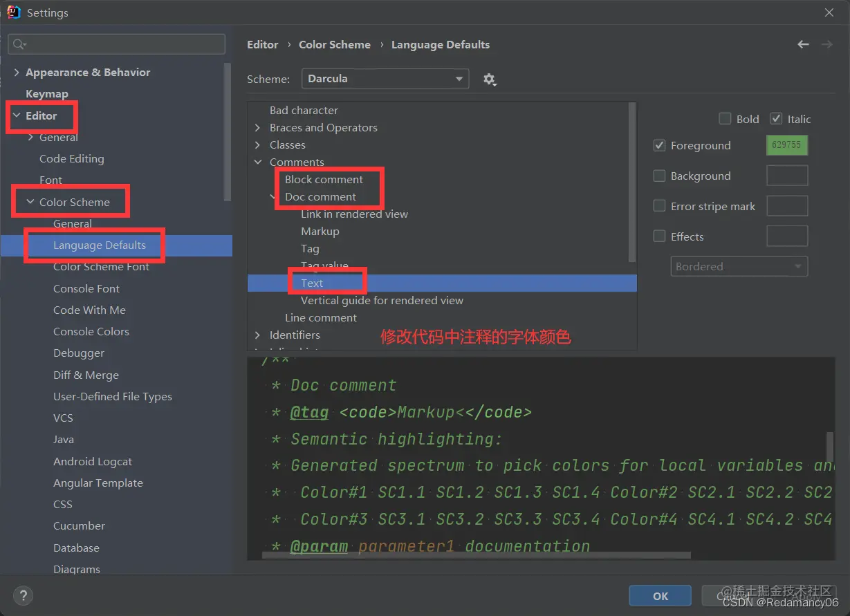Toggle the Italic checkbox
Viewport: 850px width, 616px height.
[x=776, y=119]
